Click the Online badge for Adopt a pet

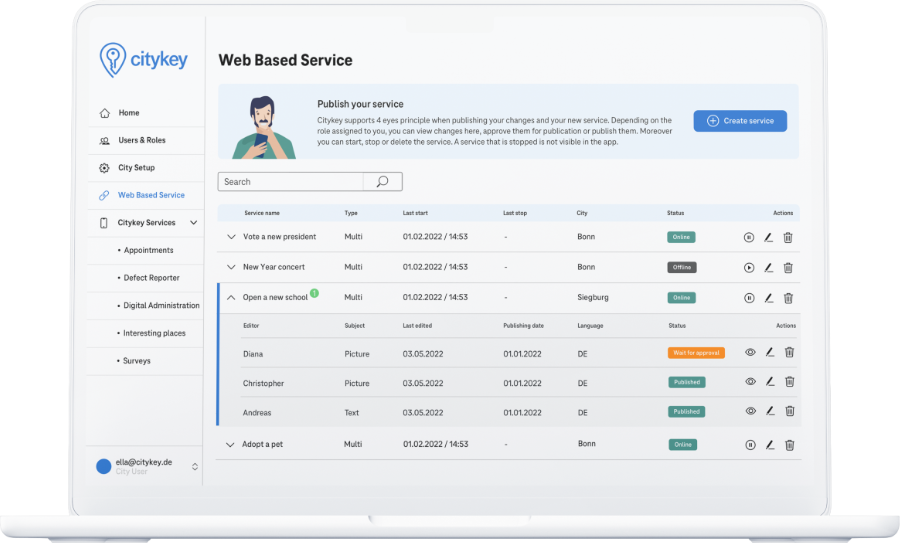(x=682, y=445)
